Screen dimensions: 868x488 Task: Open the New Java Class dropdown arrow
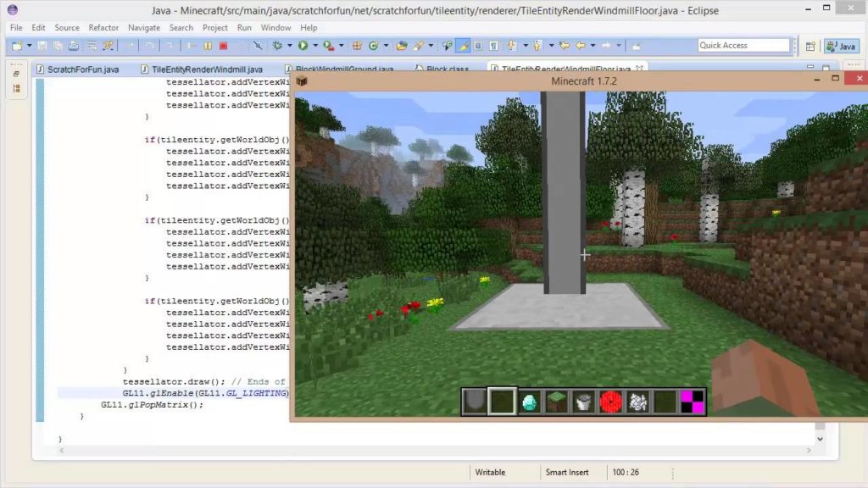tap(386, 46)
